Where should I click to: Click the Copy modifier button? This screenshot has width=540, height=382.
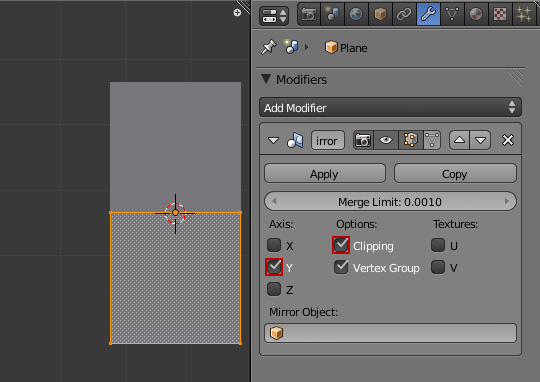click(x=455, y=174)
